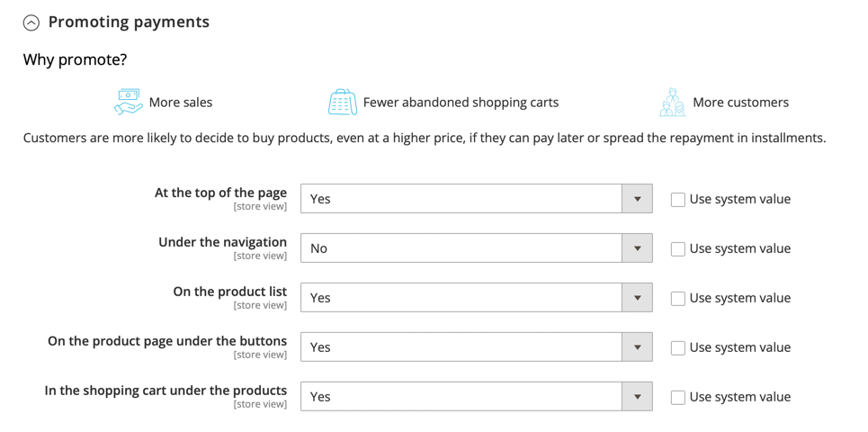Check system value for shopping cart under products
This screenshot has height=432, width=868.
tap(678, 398)
